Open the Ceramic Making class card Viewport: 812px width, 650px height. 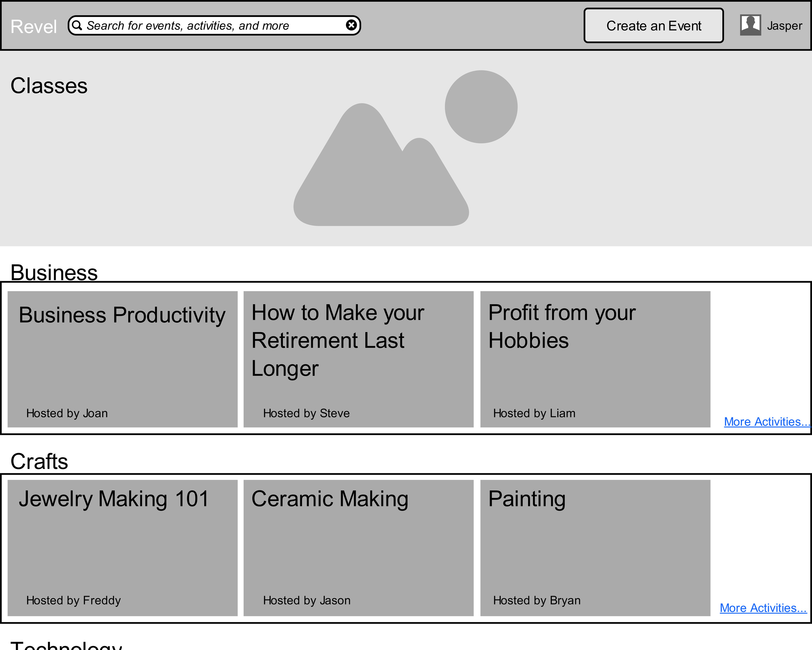pos(358,548)
